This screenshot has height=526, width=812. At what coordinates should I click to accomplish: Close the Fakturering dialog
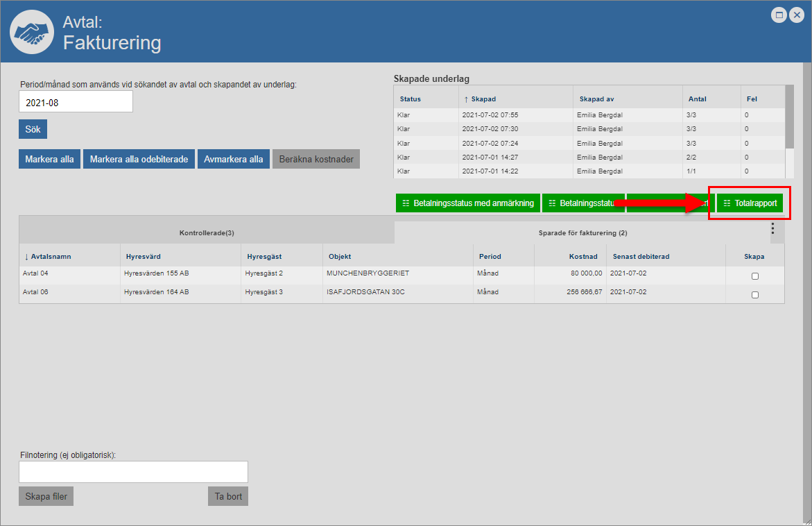pyautogui.click(x=796, y=15)
